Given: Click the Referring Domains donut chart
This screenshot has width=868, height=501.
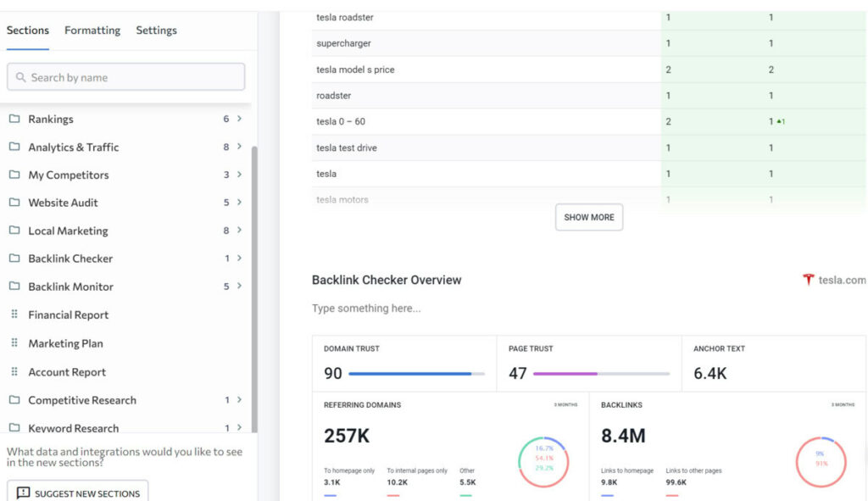Looking at the screenshot, I should coord(543,462).
